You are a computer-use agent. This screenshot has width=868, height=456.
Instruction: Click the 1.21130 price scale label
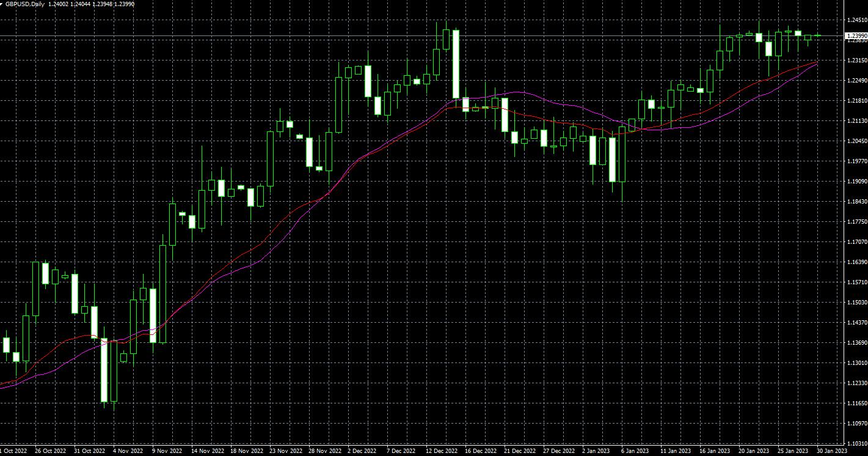pyautogui.click(x=856, y=121)
